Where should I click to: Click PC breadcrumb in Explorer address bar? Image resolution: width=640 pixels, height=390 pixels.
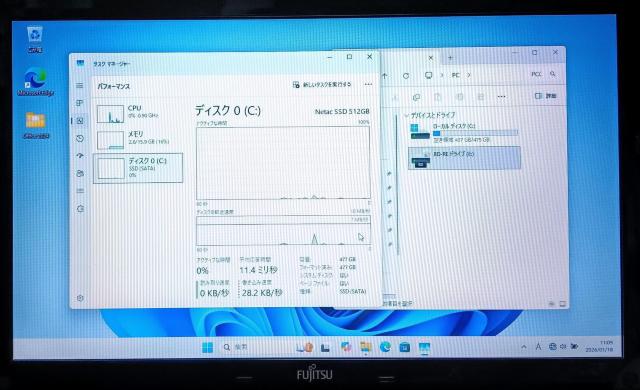point(456,75)
